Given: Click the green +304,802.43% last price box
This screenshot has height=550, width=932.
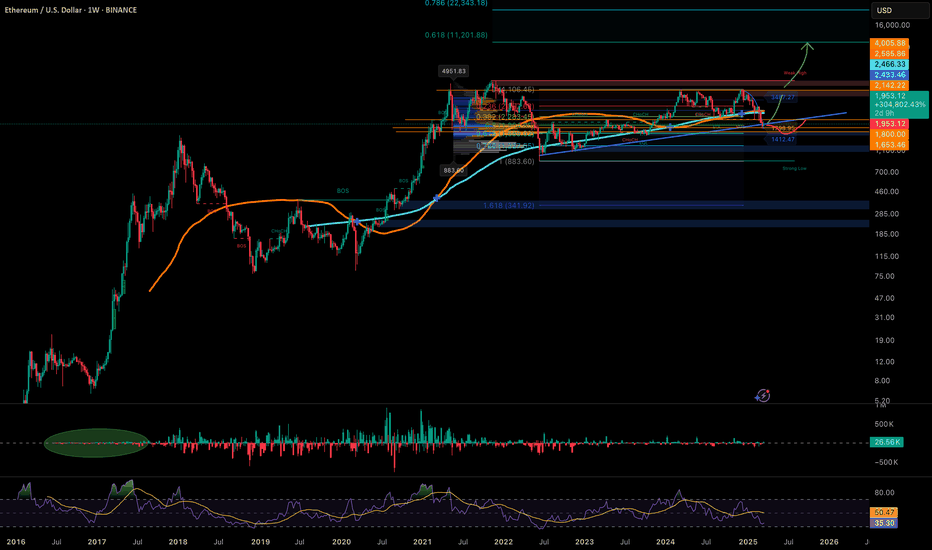Looking at the screenshot, I should [900, 105].
